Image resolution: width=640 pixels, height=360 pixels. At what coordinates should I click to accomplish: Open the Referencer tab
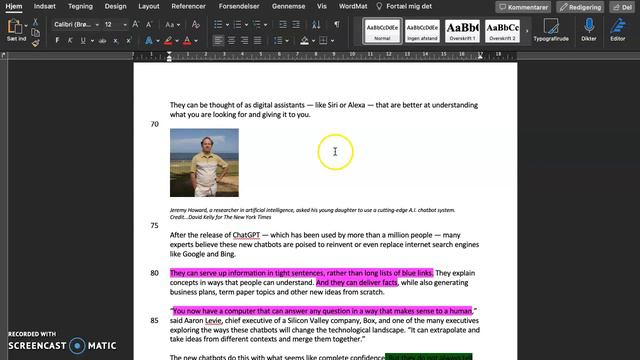[189, 6]
